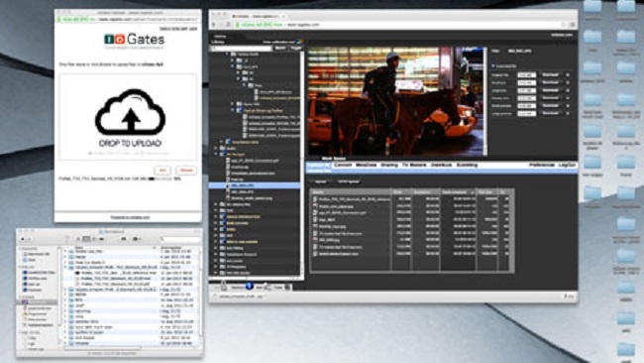Screen dimensions: 644x363
Task: Open the Distribute menu
Action: tap(441, 165)
